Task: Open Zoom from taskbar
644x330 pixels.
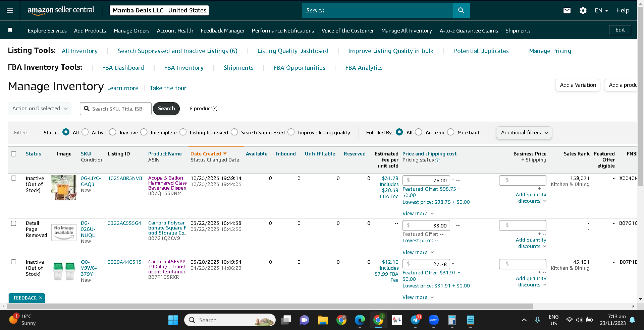Action: pos(434,320)
